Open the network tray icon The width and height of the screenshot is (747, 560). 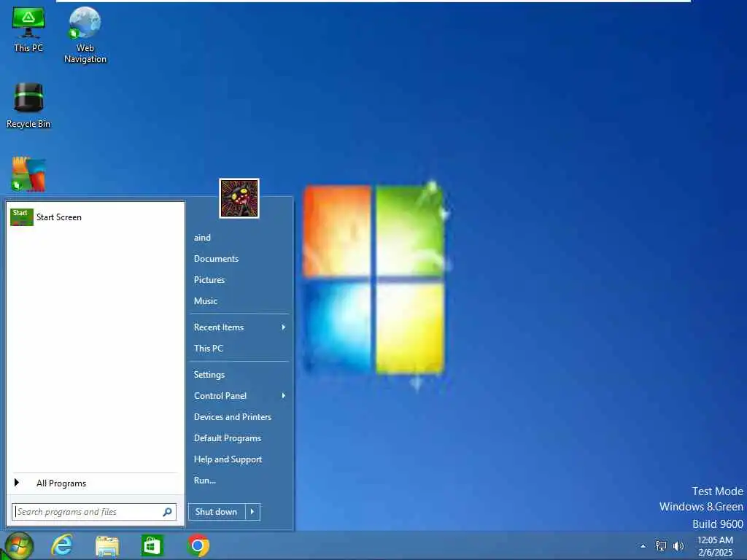point(660,545)
